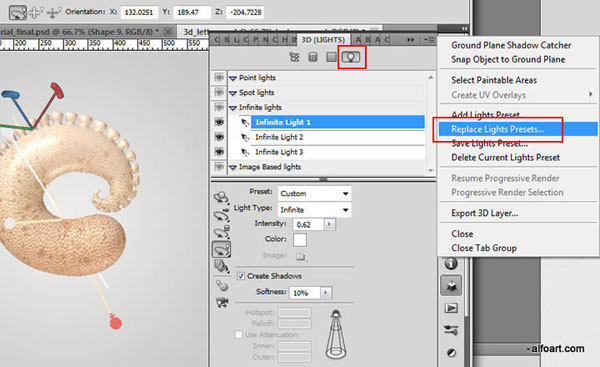Viewport: 600px width, 367px height.
Task: Select the topmost light tool in 3D panel
Action: click(221, 197)
